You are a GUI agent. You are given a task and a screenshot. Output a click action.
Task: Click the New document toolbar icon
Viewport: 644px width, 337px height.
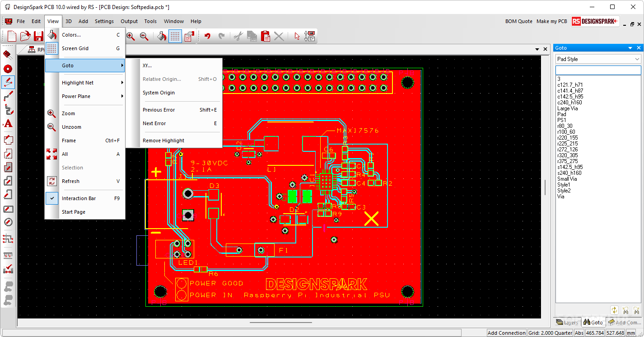(12, 36)
